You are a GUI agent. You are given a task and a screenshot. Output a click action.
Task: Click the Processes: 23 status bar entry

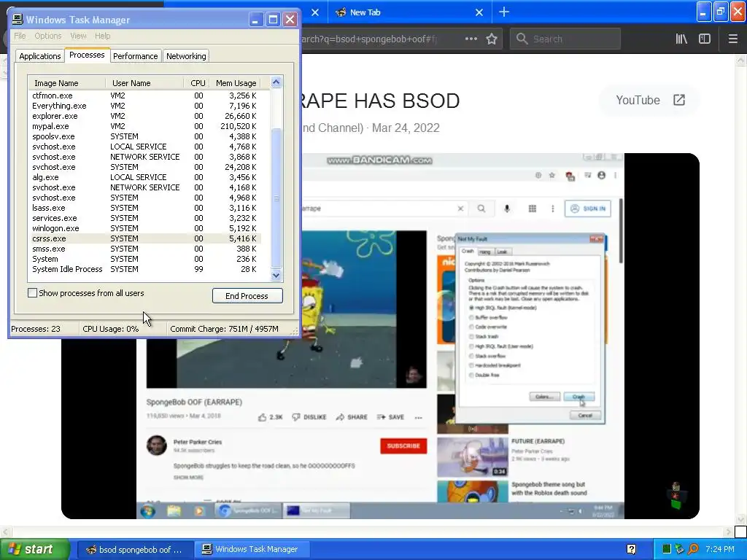tap(36, 329)
